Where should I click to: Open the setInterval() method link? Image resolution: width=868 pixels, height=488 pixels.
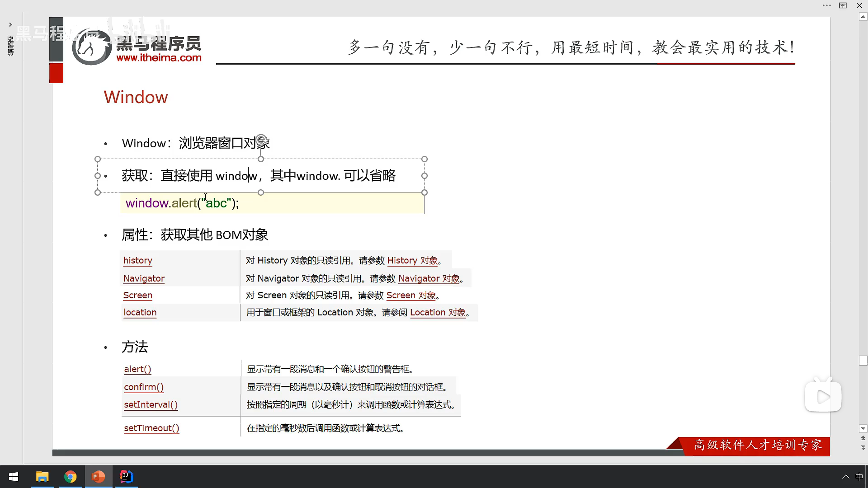151,404
